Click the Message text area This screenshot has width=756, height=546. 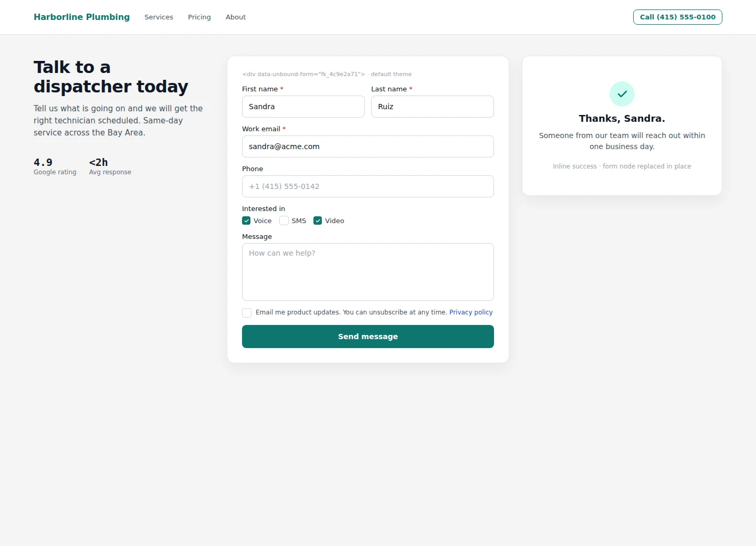(368, 272)
